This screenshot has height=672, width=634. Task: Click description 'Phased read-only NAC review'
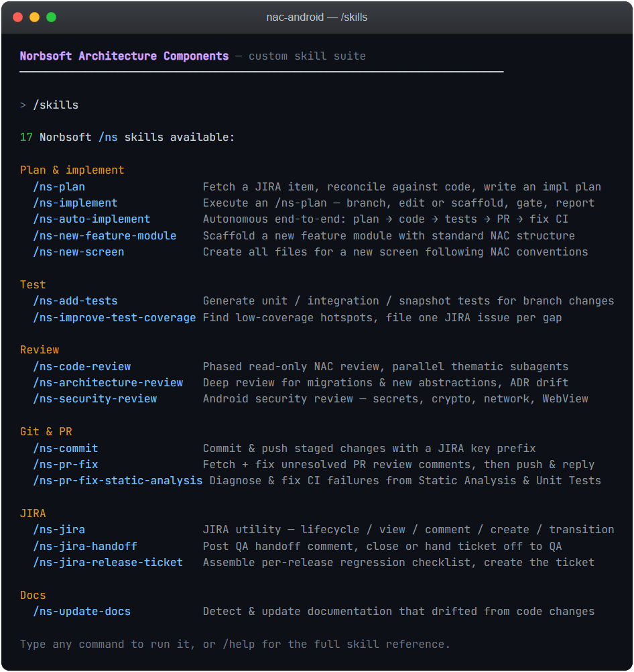coord(292,366)
